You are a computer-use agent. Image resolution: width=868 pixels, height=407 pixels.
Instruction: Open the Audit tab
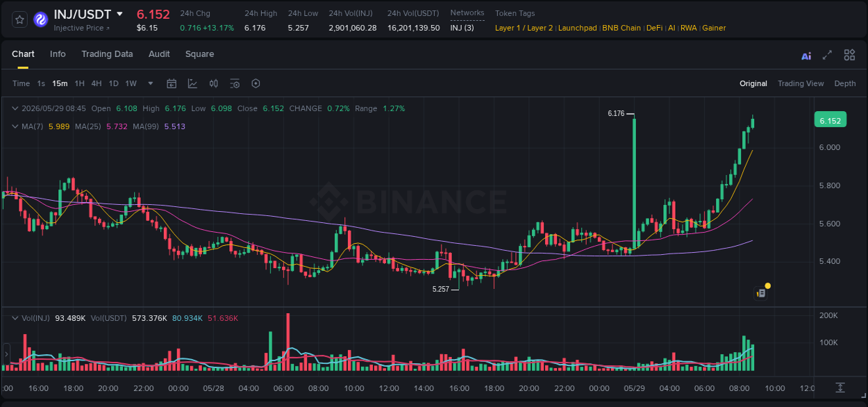pos(159,54)
